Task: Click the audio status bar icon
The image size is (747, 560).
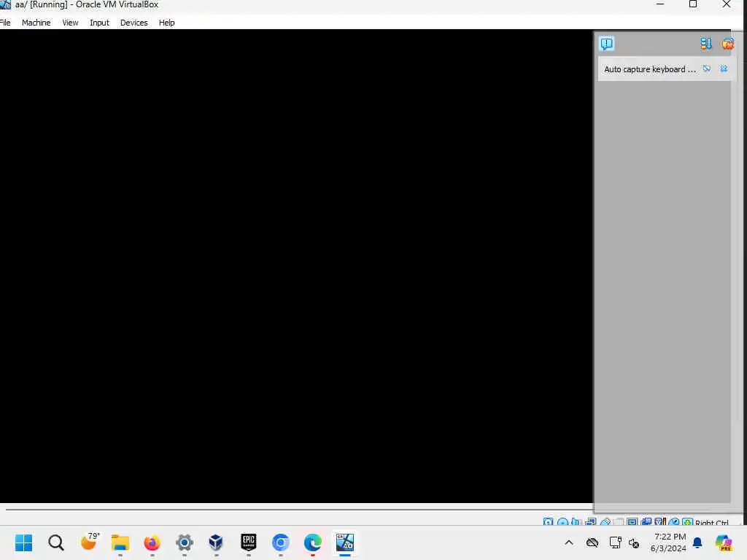Action: point(575,522)
